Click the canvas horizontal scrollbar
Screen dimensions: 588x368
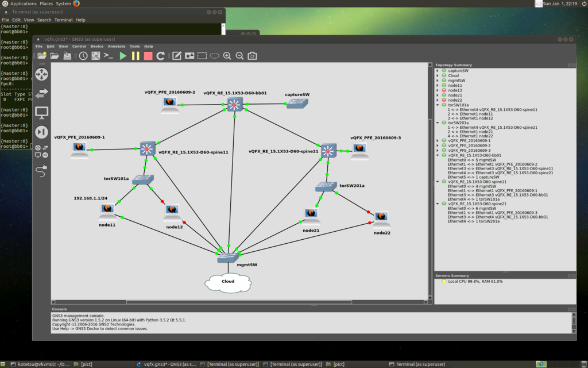[239, 302]
